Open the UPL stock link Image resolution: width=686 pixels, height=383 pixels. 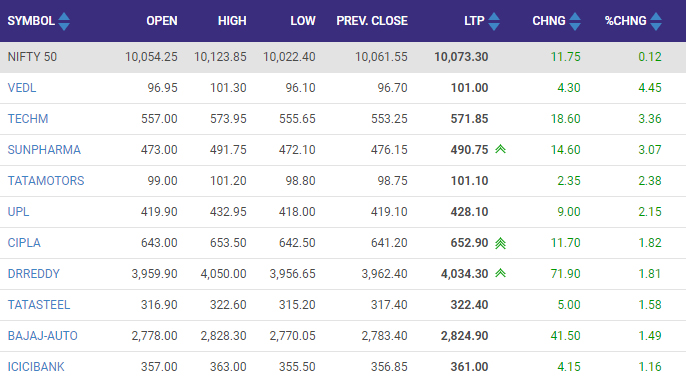[x=18, y=212]
